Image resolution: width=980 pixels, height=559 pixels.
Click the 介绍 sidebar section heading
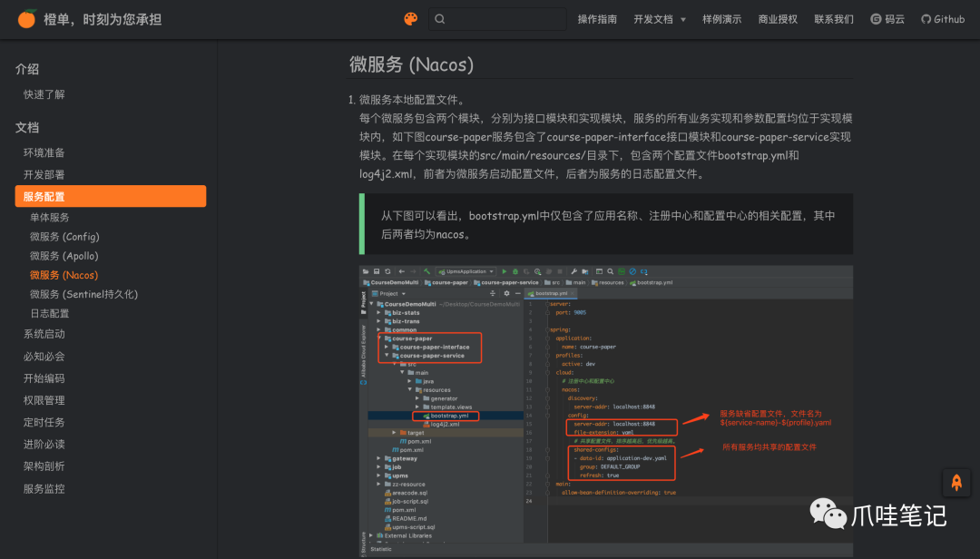pyautogui.click(x=27, y=69)
